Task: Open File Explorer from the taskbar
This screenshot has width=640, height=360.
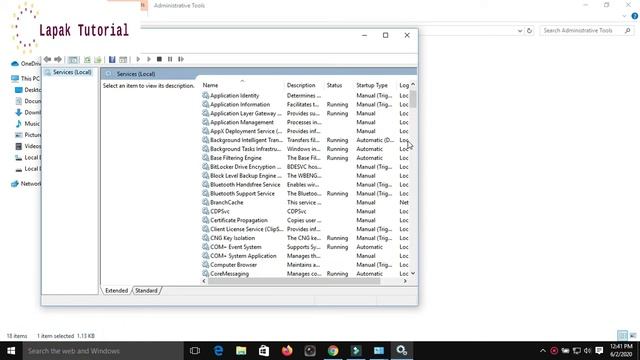Action: (x=241, y=351)
